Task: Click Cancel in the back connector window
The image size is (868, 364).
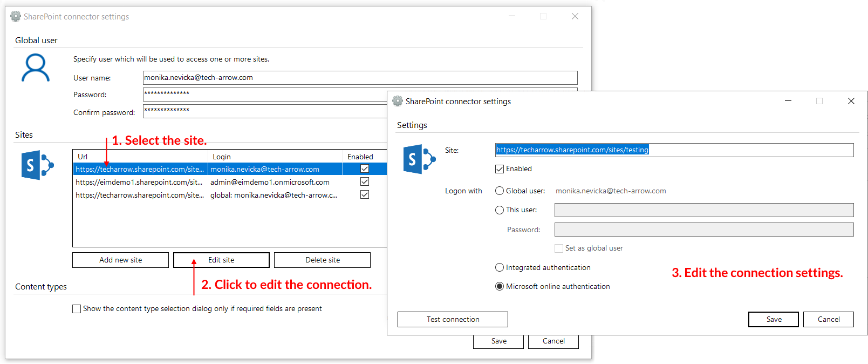Action: click(x=553, y=341)
